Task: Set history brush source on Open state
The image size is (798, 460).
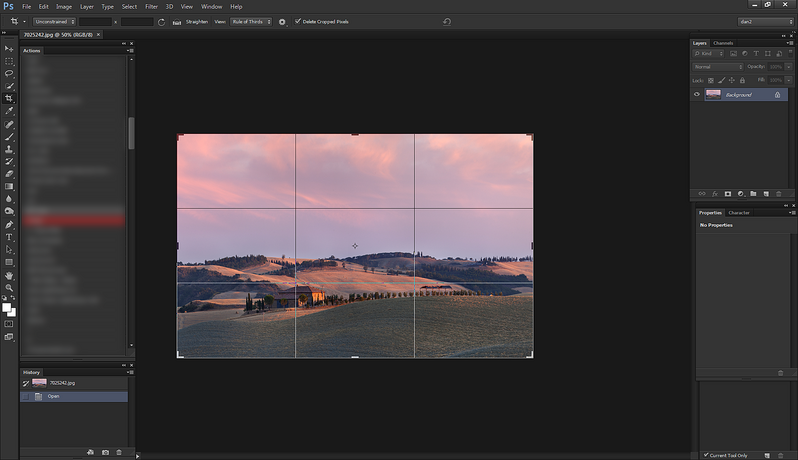Action: click(x=25, y=396)
